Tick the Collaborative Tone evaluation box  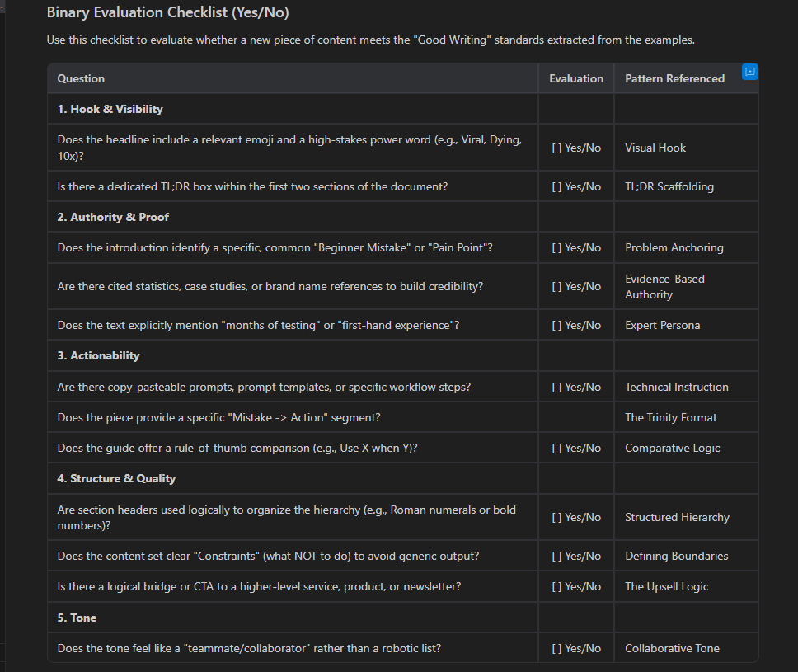click(556, 649)
